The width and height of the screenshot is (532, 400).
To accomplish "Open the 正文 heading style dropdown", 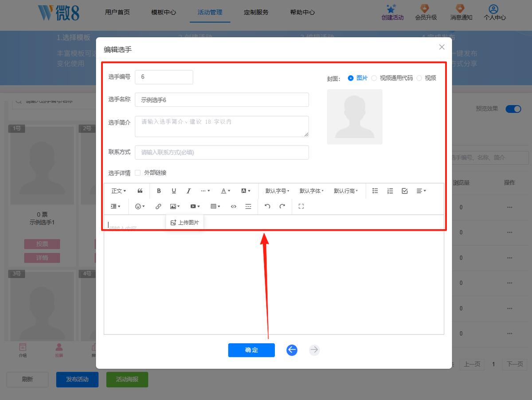I will coord(119,191).
